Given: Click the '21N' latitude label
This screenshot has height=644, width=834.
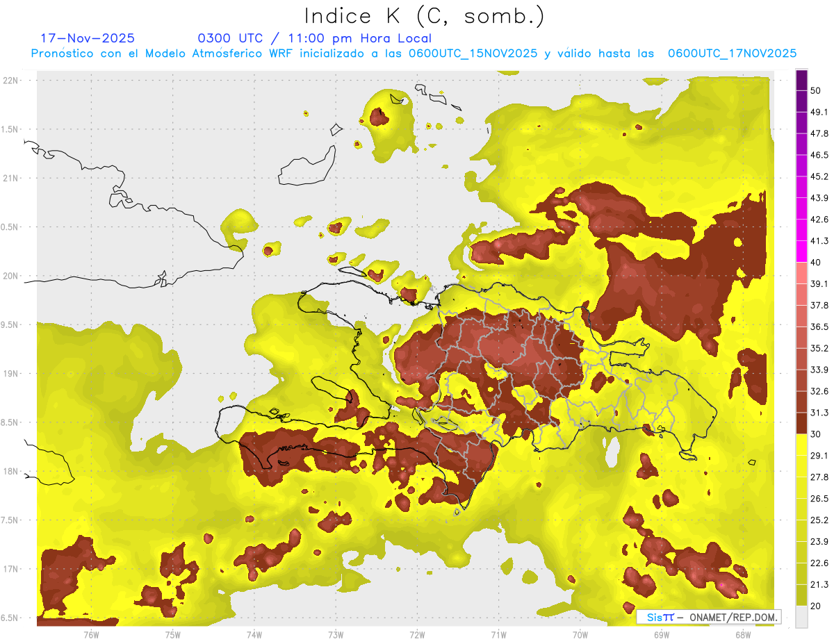Looking at the screenshot, I should 12,178.
